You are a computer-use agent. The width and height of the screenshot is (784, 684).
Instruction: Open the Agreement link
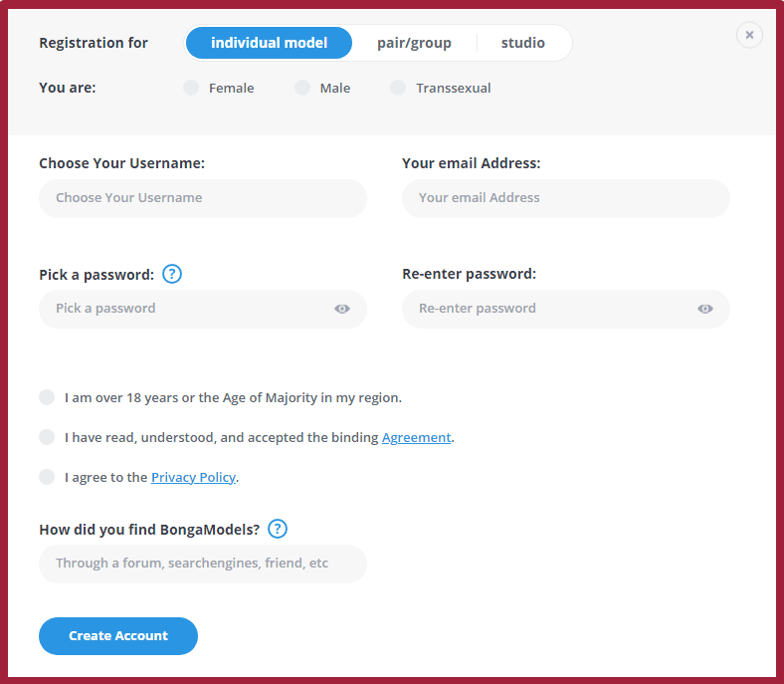pos(416,437)
